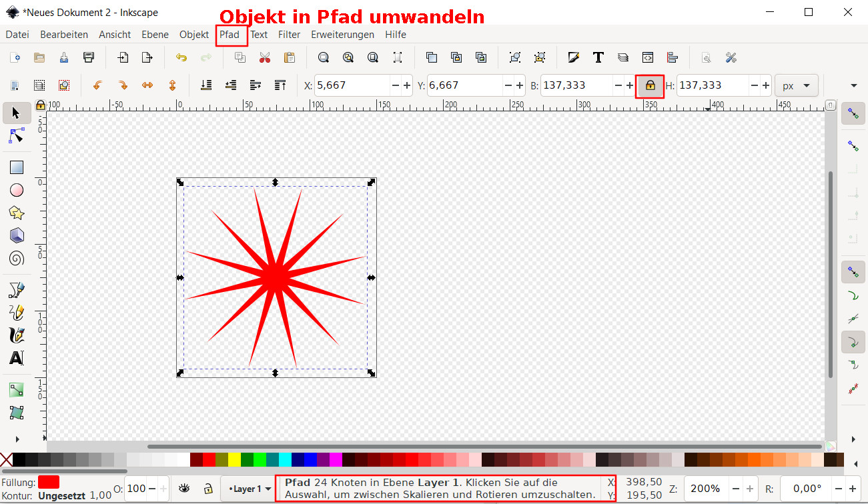This screenshot has height=504, width=868.
Task: Open the Align and Distribute icon
Action: coord(673,57)
